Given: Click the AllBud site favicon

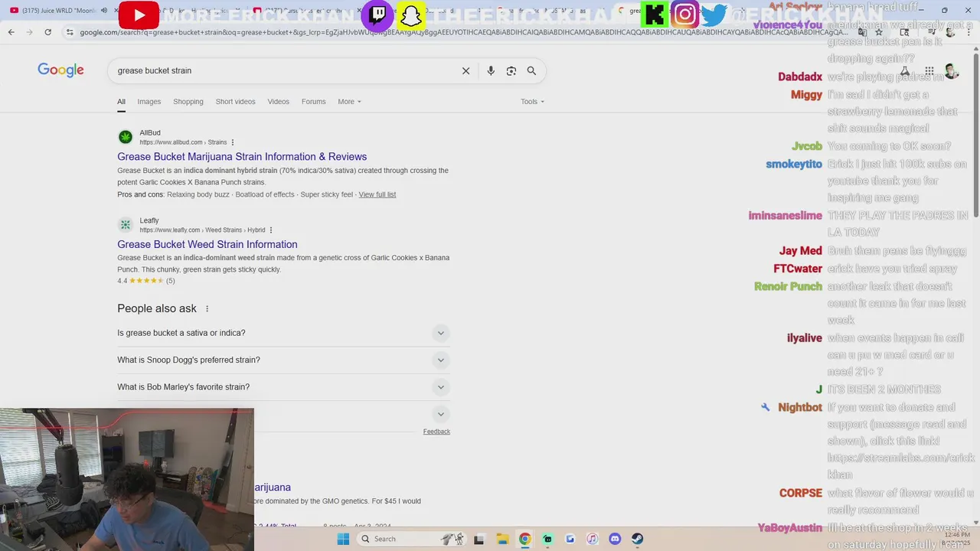Looking at the screenshot, I should pos(126,137).
